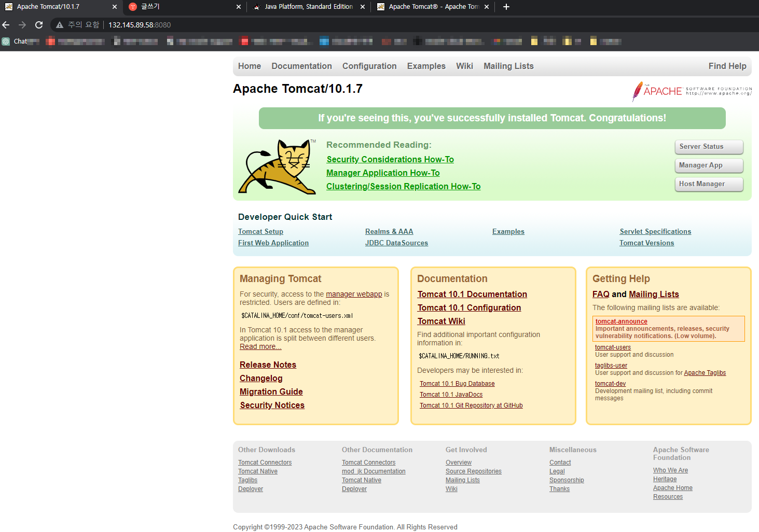Open the Realms & AAA link
Image resolution: width=759 pixels, height=532 pixels.
point(389,232)
